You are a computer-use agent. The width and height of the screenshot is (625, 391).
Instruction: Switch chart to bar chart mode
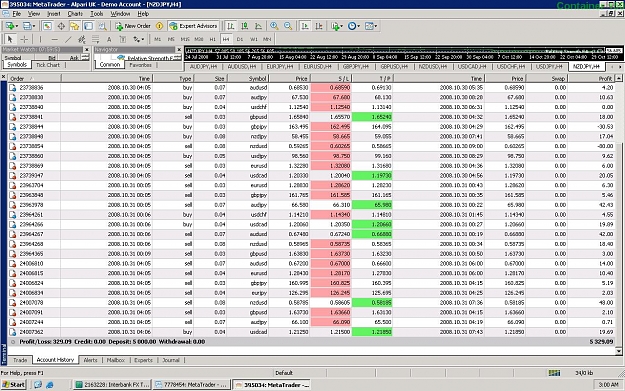tap(231, 26)
